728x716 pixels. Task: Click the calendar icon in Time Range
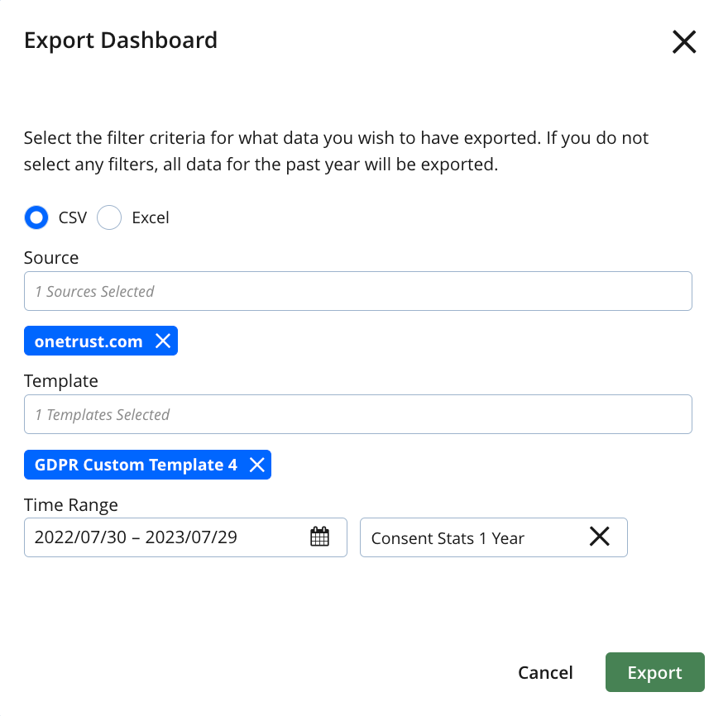pos(320,537)
